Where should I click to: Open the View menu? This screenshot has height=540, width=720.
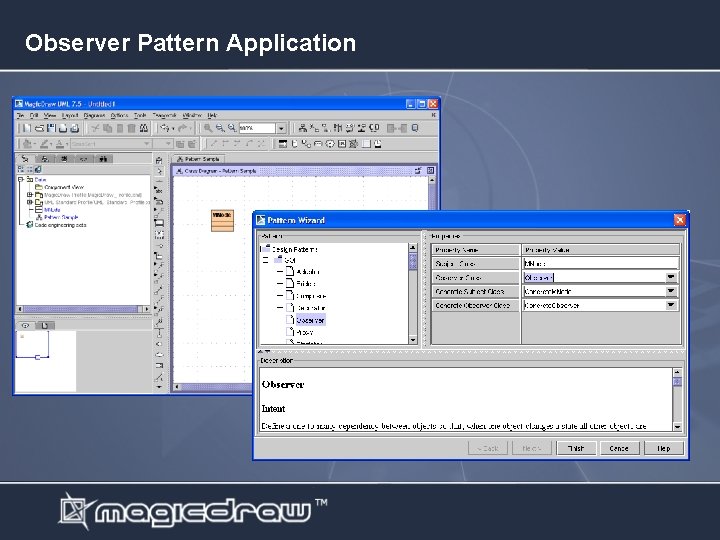(x=50, y=115)
